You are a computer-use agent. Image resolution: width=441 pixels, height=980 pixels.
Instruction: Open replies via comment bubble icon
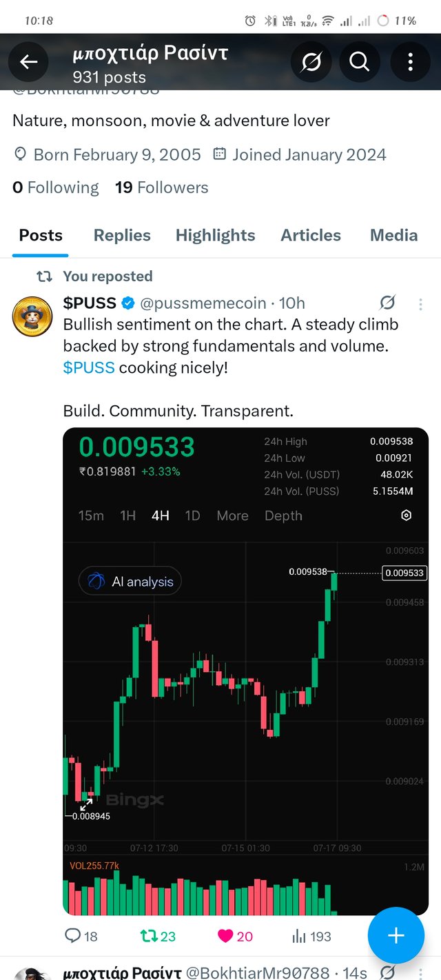pyautogui.click(x=73, y=935)
